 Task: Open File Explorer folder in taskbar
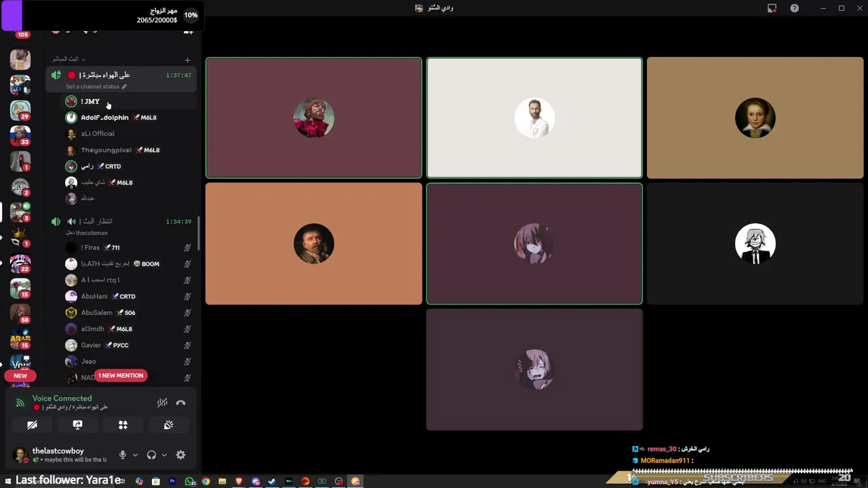coord(222,482)
